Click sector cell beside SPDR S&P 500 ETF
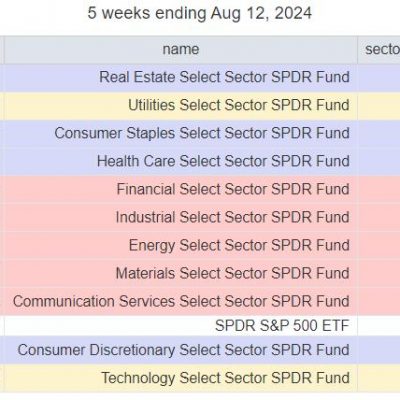Screen dimensions: 400x400 point(379,326)
